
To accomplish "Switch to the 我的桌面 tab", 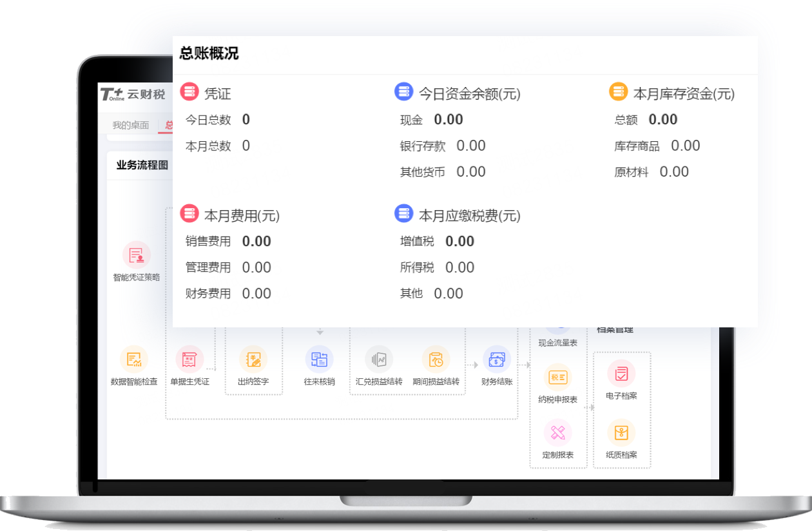I will [x=130, y=125].
